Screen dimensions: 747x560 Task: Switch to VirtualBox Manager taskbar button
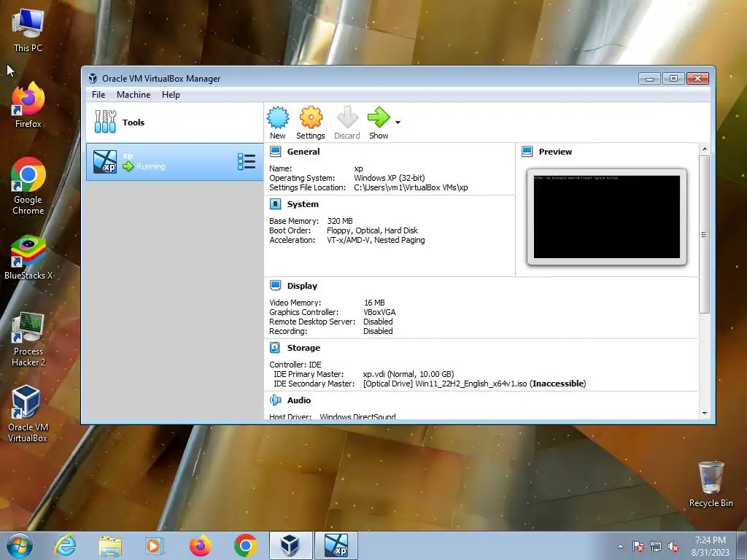coord(290,545)
